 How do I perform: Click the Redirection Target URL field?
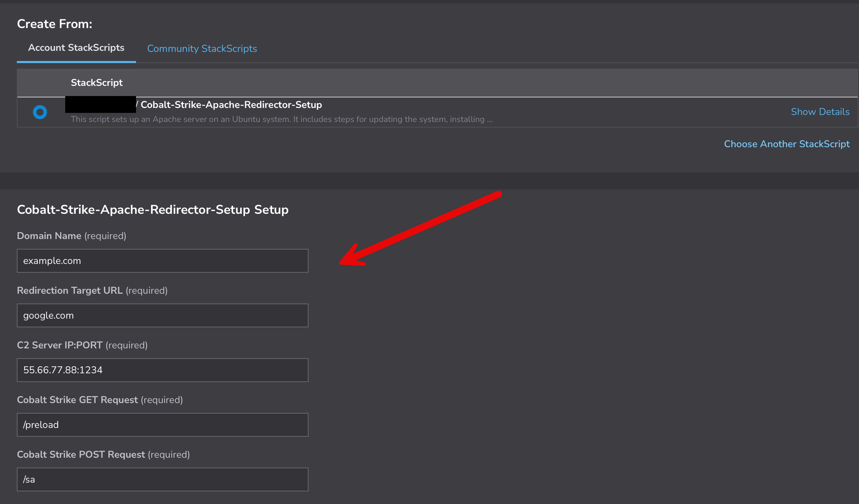coord(163,315)
